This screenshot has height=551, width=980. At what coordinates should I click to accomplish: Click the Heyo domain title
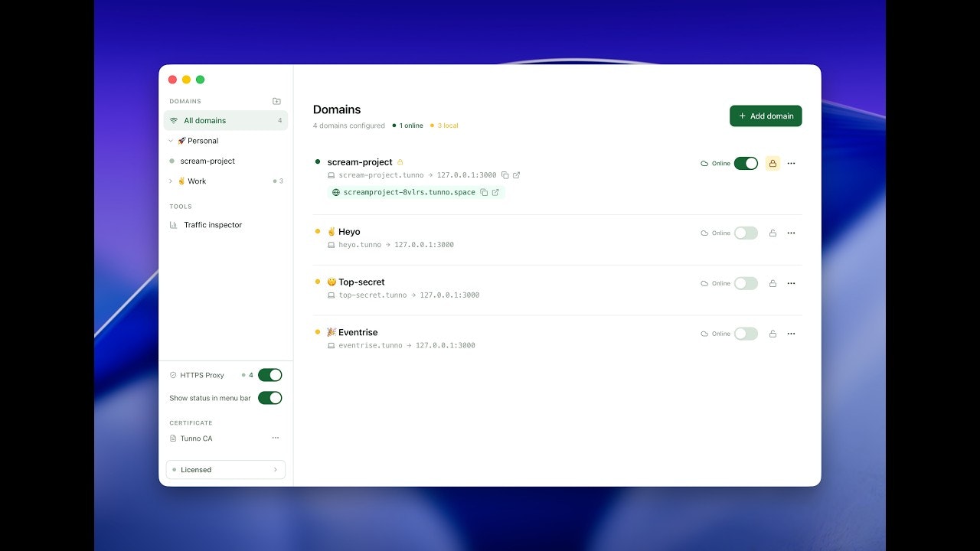(x=349, y=232)
